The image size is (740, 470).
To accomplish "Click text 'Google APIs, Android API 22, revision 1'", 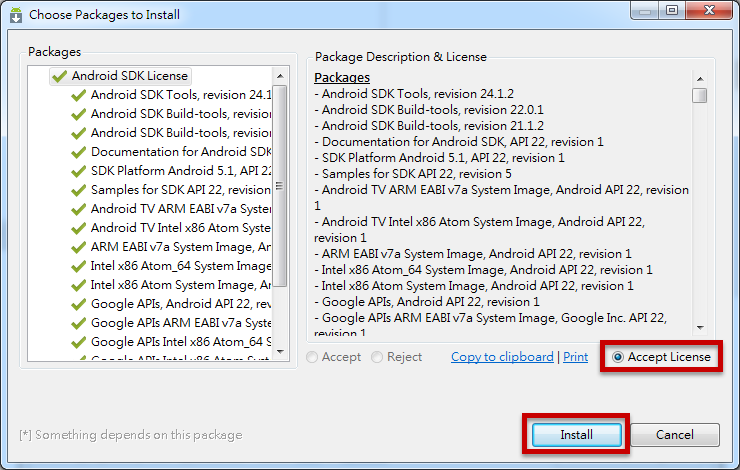I will [430, 302].
